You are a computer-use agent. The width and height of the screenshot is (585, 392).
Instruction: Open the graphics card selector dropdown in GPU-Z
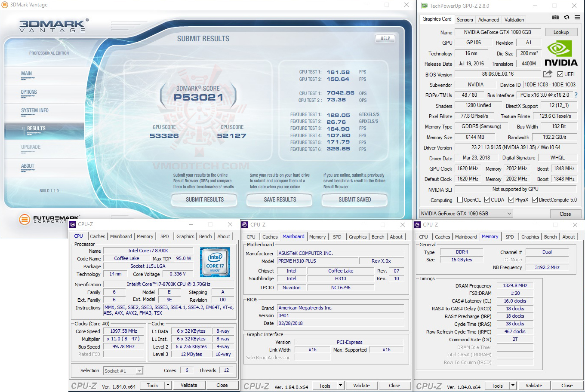pyautogui.click(x=508, y=213)
